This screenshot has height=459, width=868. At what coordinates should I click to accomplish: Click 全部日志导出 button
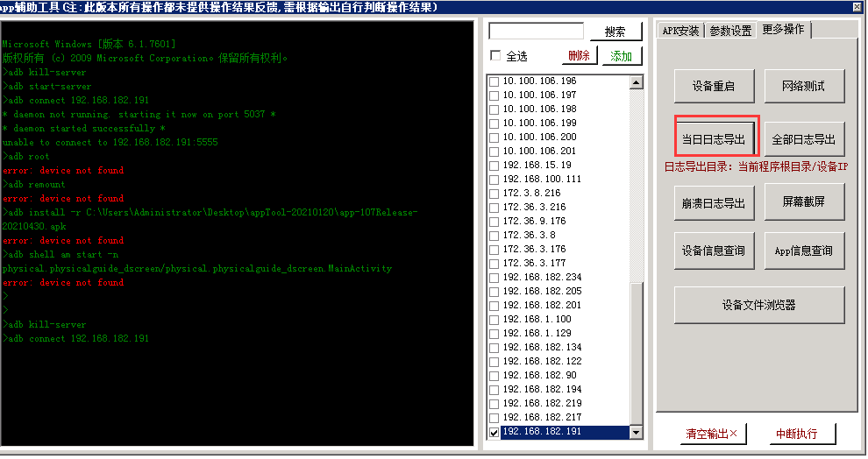804,139
